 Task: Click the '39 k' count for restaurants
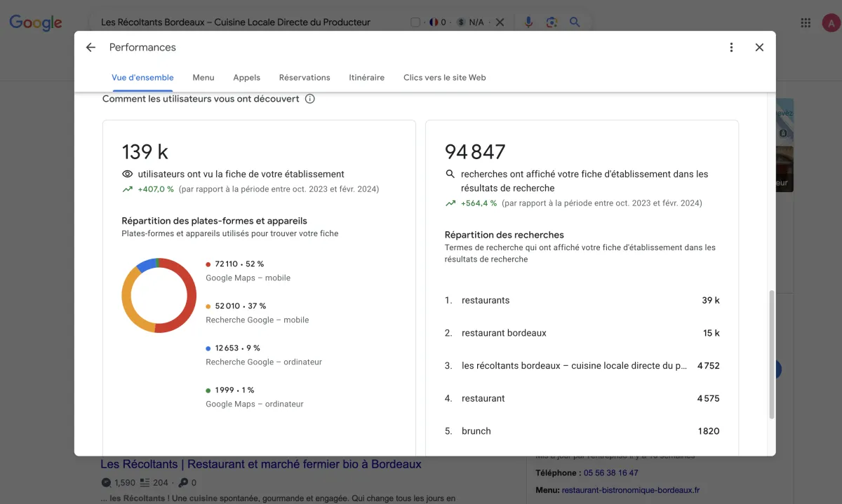tap(711, 300)
